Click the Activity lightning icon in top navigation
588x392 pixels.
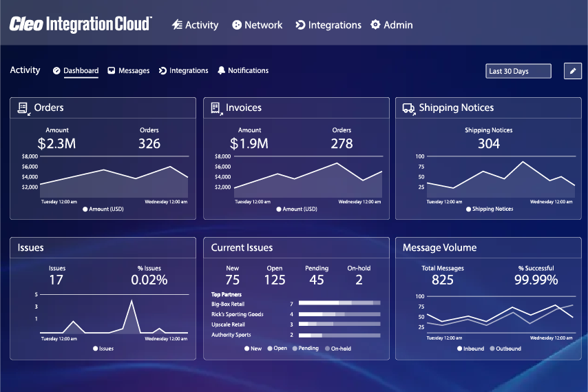[177, 25]
